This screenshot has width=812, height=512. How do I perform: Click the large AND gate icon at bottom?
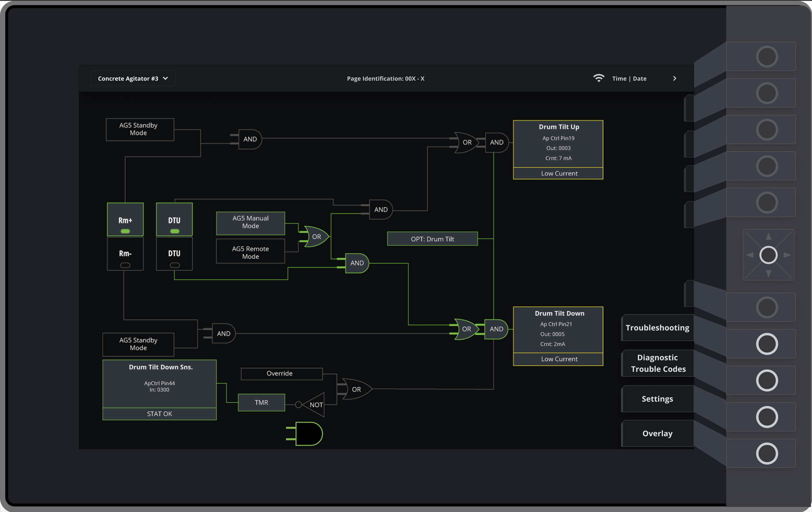coord(308,434)
